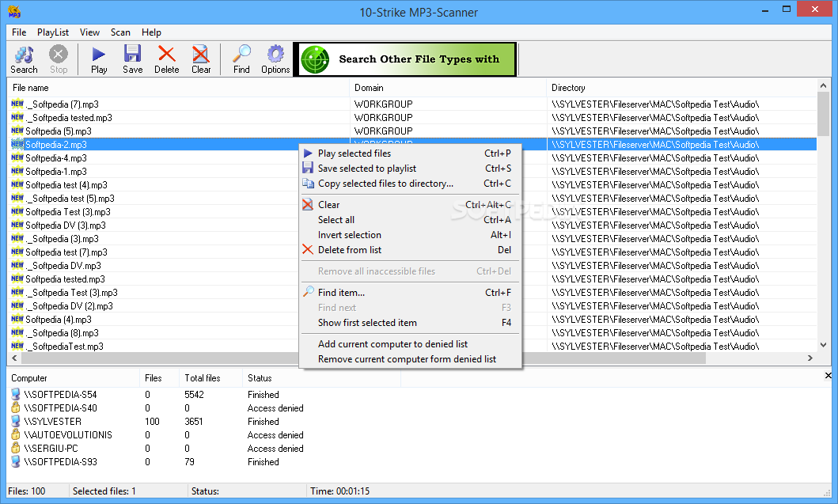Select \\SYLVESTER in computers list
This screenshot has height=504, width=838.
(x=52, y=422)
